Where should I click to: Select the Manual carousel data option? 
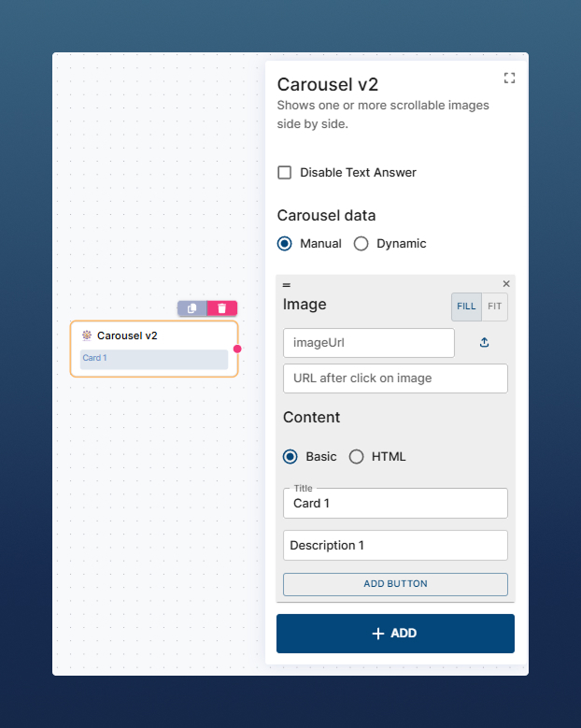click(285, 244)
